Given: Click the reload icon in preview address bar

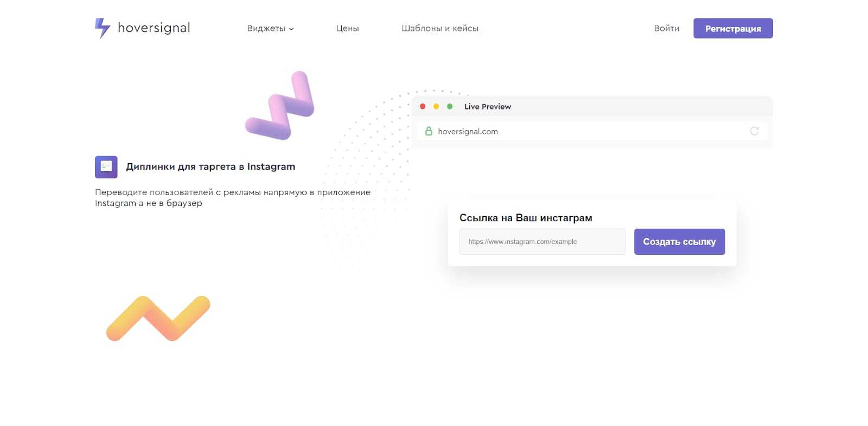Looking at the screenshot, I should coord(754,131).
